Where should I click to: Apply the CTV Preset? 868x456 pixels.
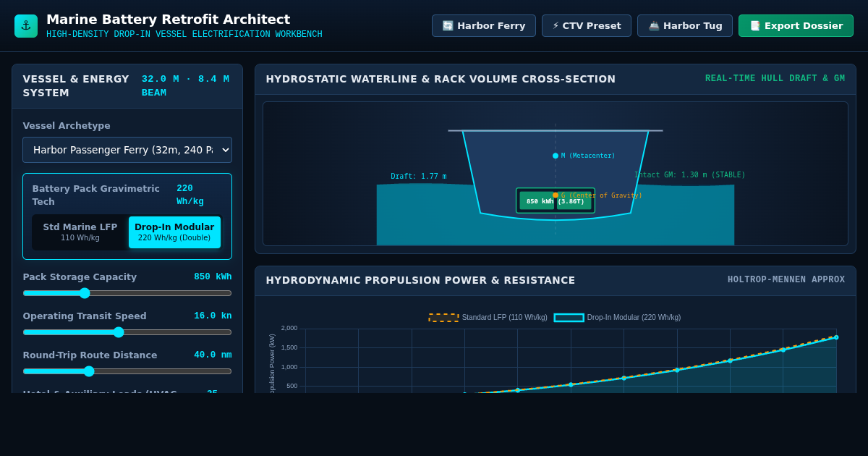587,26
